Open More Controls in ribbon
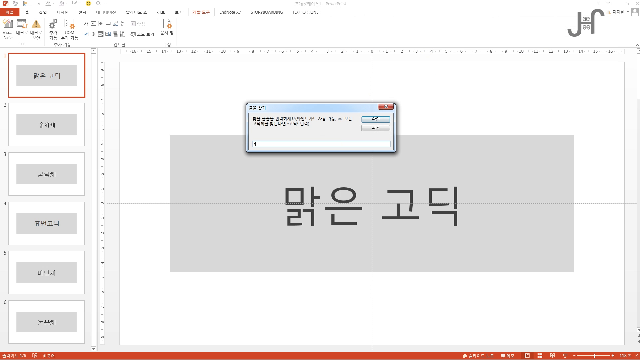 (x=122, y=34)
